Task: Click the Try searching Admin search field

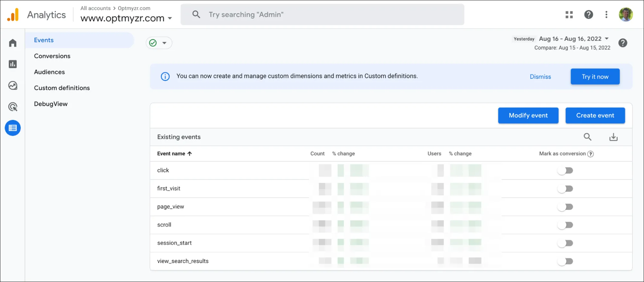Action: [x=322, y=14]
